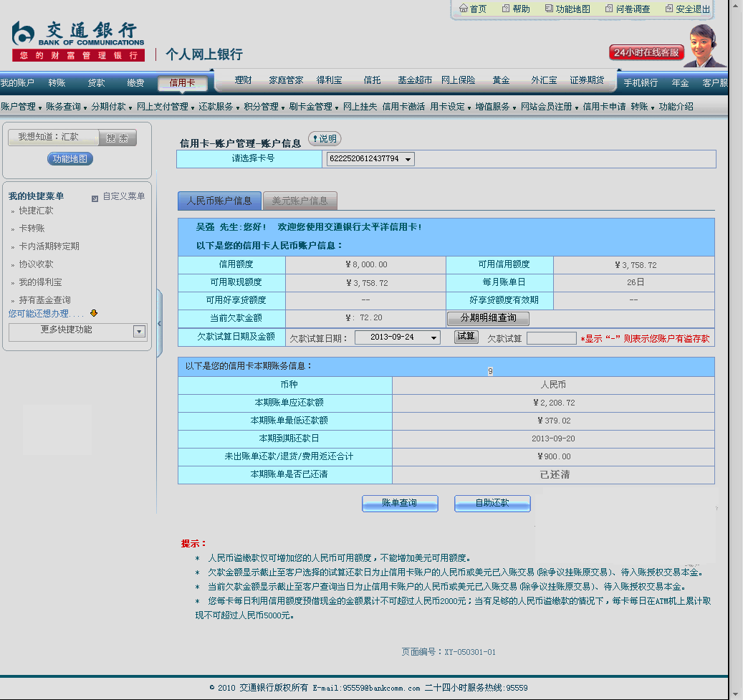The image size is (743, 700).
Task: Click the 分期明细查询 button
Action: 488,318
